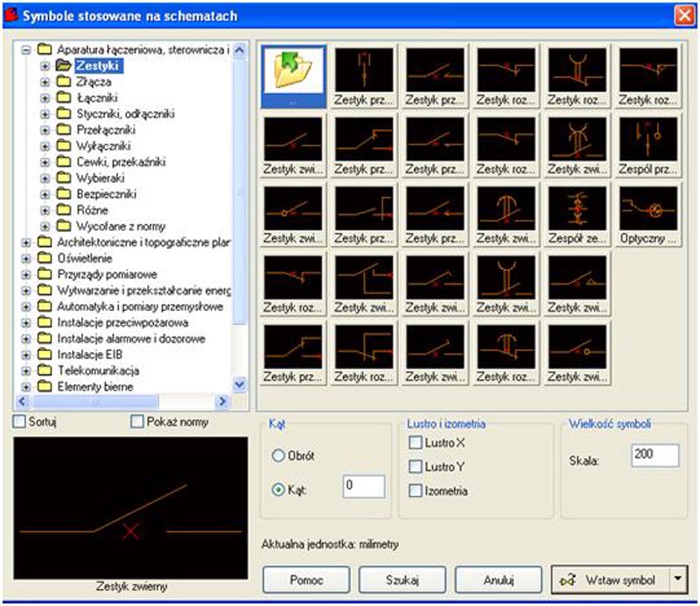Click the tree's vertical scrollbar down arrow
Screen dimensions: 700x606
click(240, 384)
